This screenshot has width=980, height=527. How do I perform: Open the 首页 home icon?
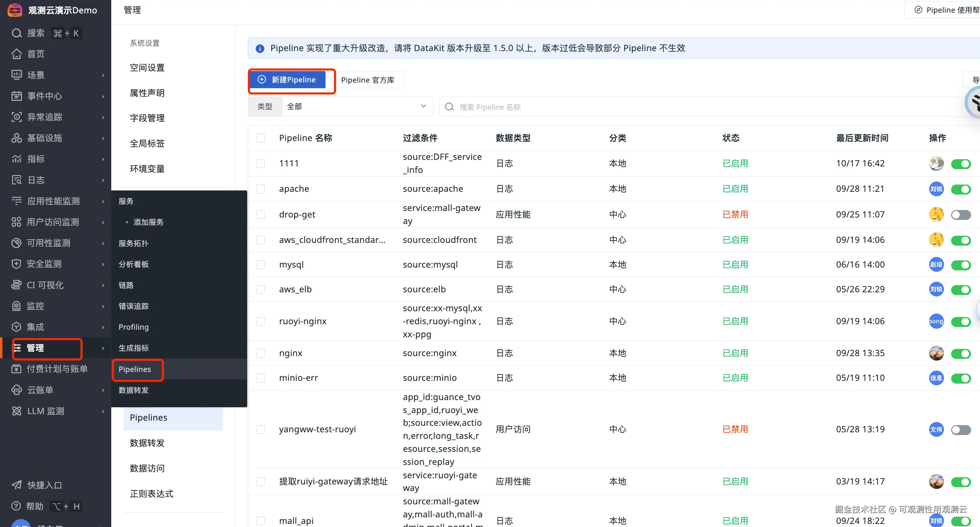tap(16, 54)
